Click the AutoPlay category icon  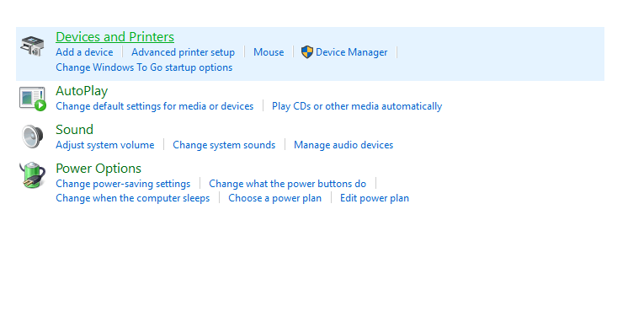click(x=33, y=99)
